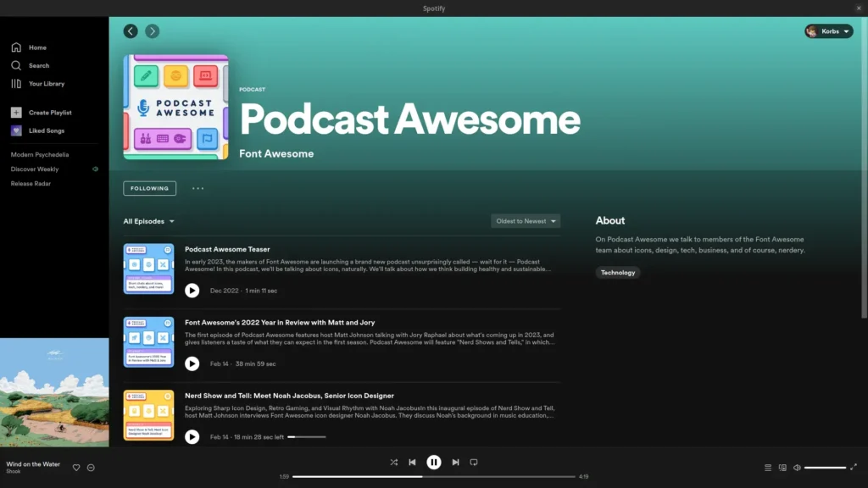Click the Following button to unfollow
The width and height of the screenshot is (868, 488).
tap(149, 187)
